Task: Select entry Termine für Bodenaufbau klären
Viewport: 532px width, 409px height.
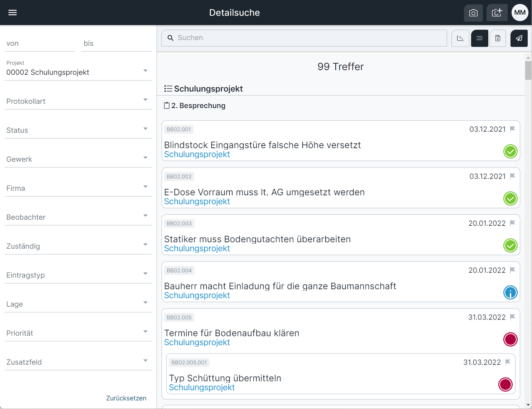Action: pos(231,333)
